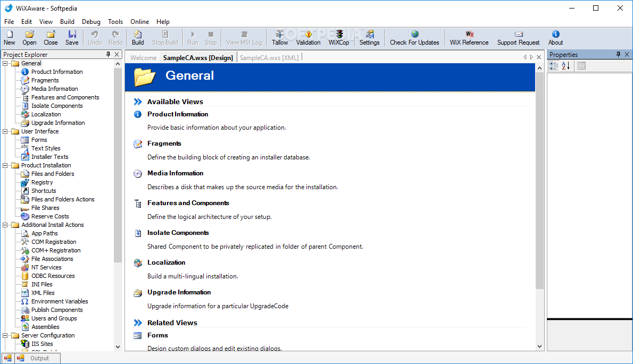Open the Media Information view link

tap(175, 173)
